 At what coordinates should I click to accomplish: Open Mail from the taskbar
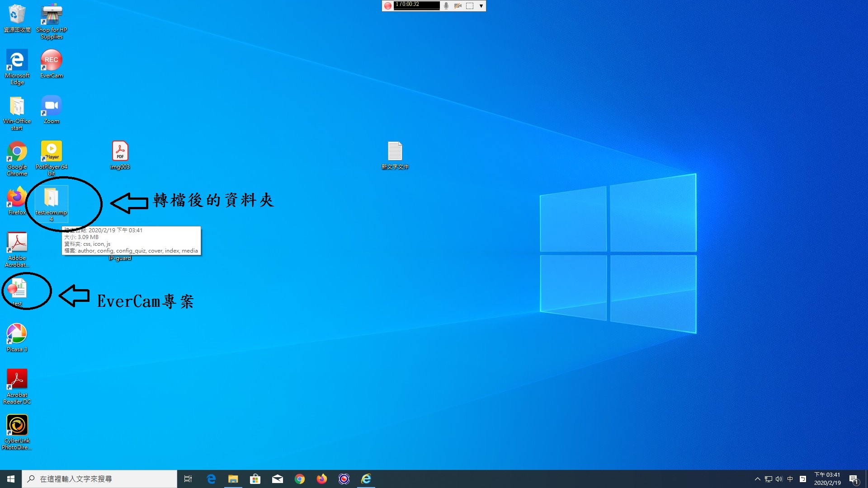pos(278,479)
